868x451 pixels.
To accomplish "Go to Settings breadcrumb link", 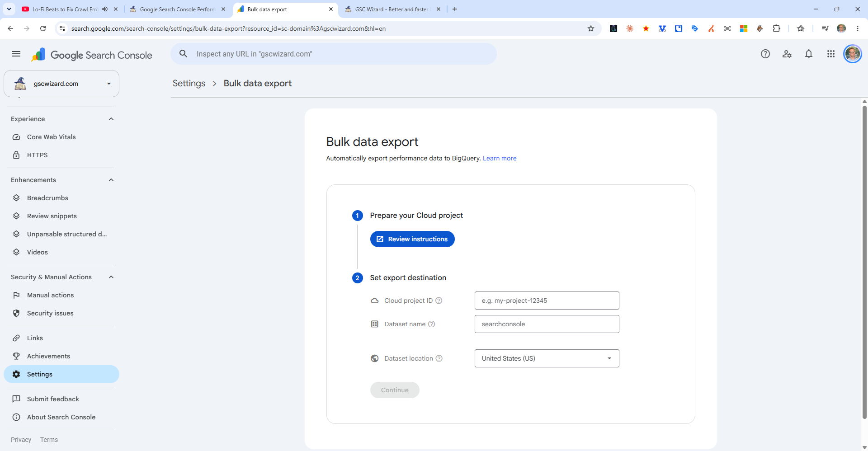I will (189, 83).
